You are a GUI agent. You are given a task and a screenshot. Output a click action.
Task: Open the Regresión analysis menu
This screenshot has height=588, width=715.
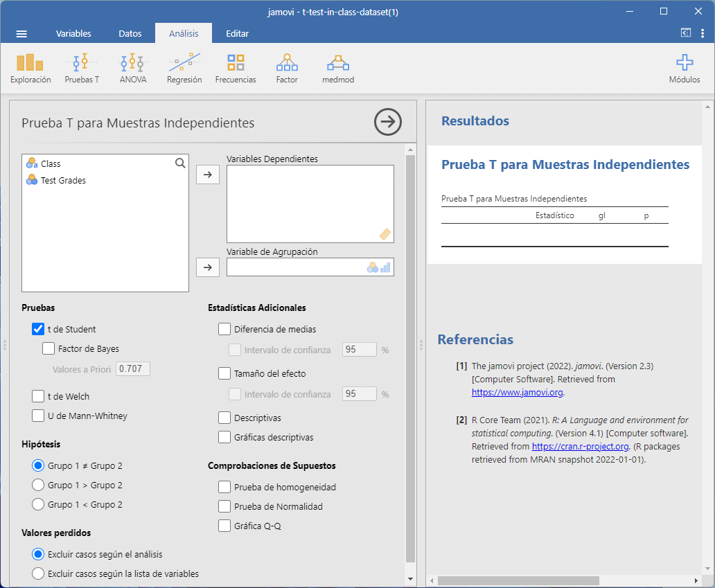pos(184,69)
